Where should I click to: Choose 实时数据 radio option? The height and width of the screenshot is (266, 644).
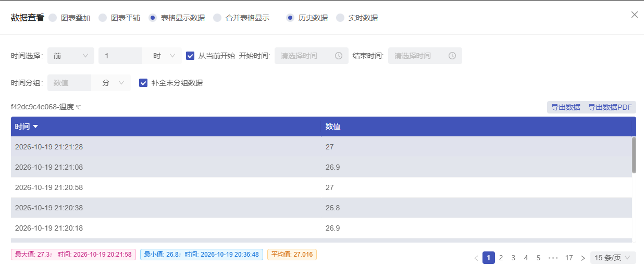pos(340,18)
